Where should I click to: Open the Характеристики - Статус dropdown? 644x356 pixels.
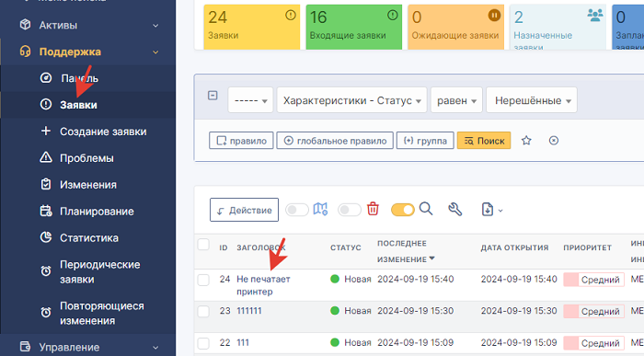tap(352, 99)
